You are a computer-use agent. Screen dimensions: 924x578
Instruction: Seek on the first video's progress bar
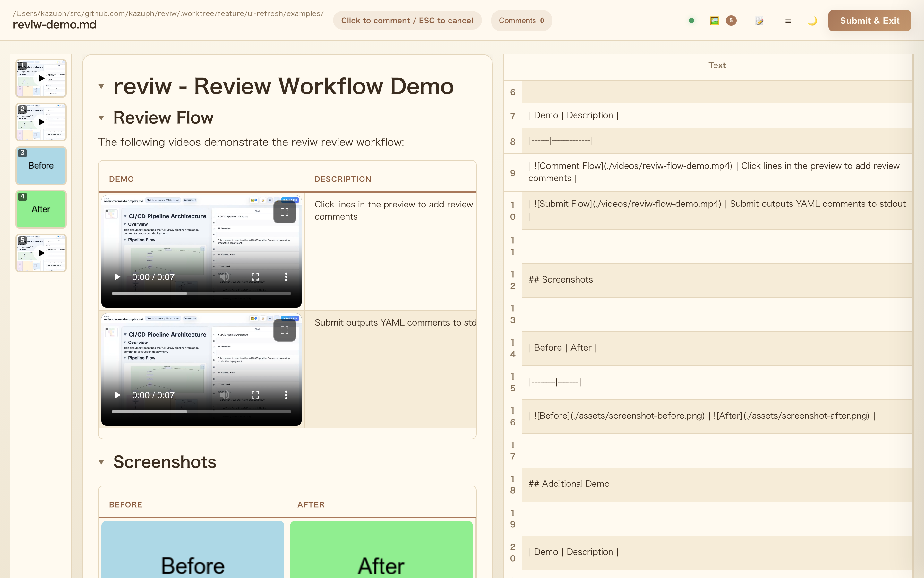click(x=201, y=293)
